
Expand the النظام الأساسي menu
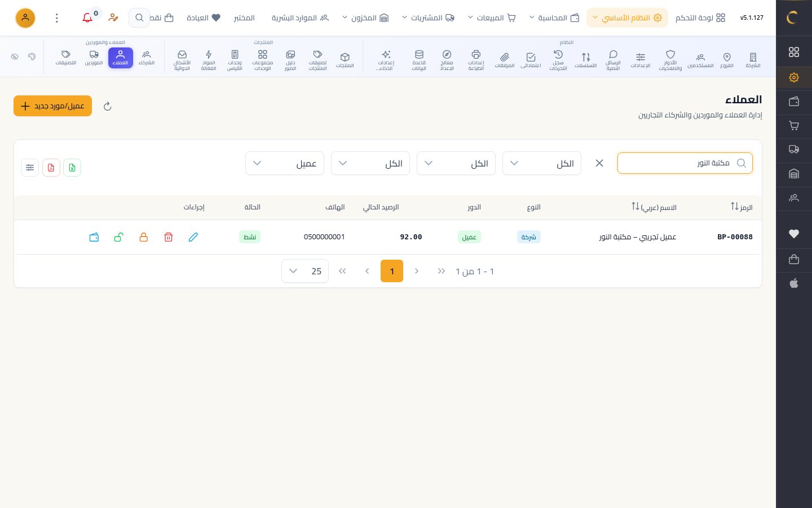(627, 18)
